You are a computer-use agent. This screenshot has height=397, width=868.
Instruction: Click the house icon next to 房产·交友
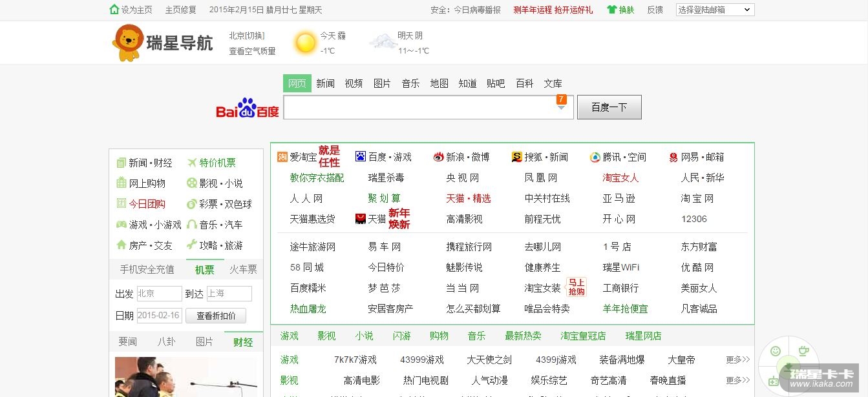(121, 245)
